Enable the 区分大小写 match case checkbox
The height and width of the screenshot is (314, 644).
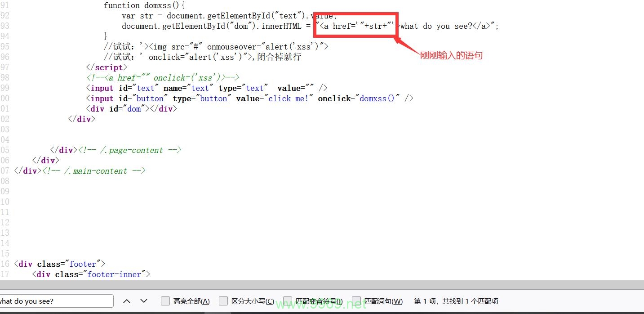(223, 301)
